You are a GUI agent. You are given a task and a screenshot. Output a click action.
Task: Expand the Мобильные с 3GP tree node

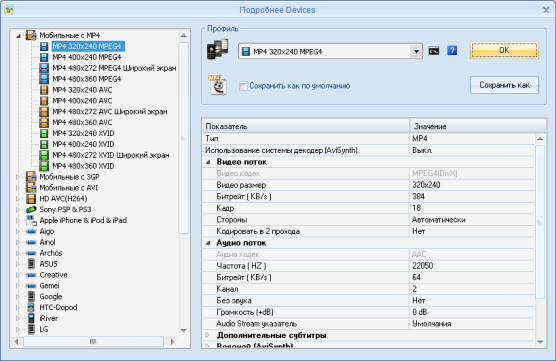[x=18, y=177]
